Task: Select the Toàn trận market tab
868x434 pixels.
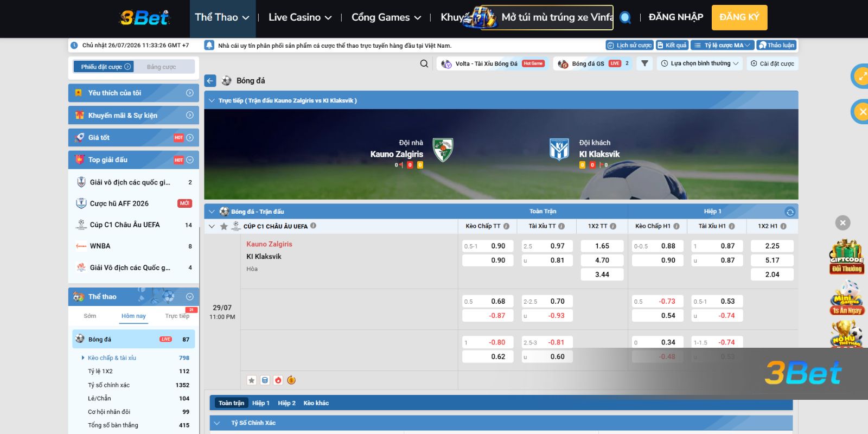Action: pos(232,403)
